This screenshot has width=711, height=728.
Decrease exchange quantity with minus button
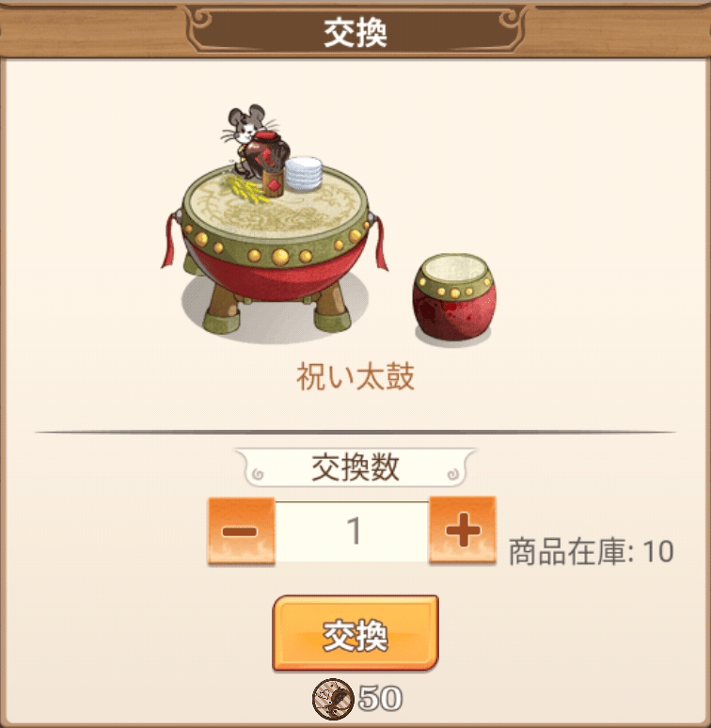(241, 530)
